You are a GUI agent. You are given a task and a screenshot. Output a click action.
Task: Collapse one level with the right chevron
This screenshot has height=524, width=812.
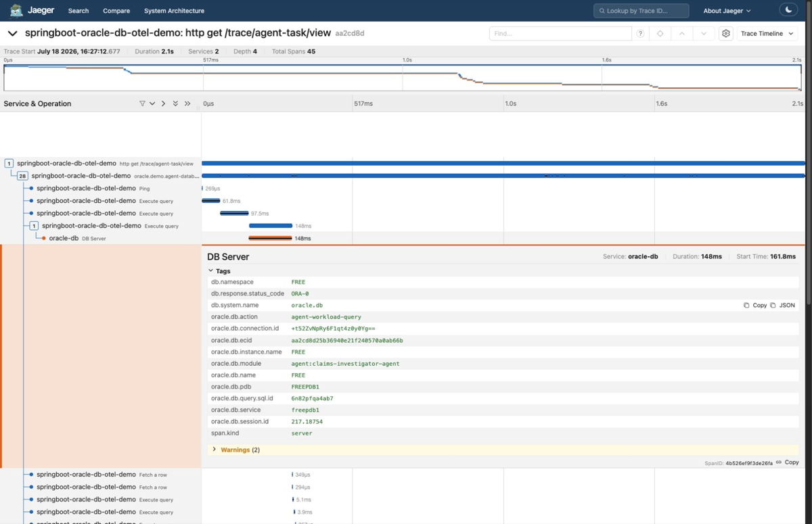pyautogui.click(x=163, y=103)
